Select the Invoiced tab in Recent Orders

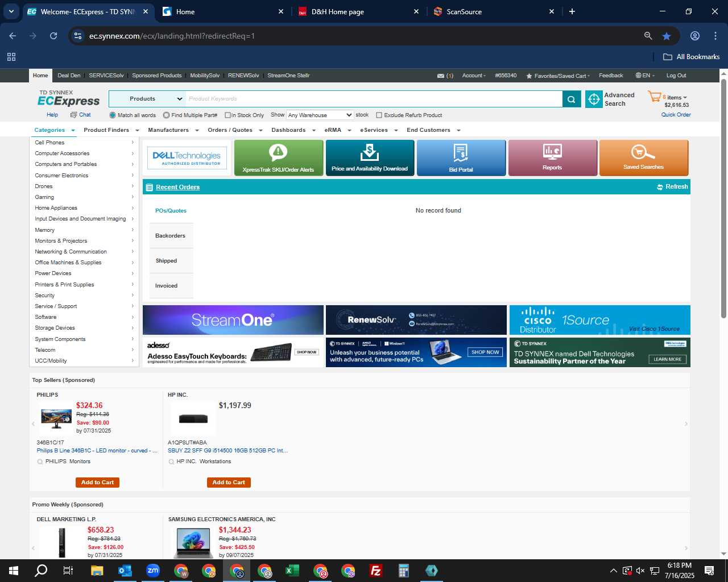pos(171,286)
